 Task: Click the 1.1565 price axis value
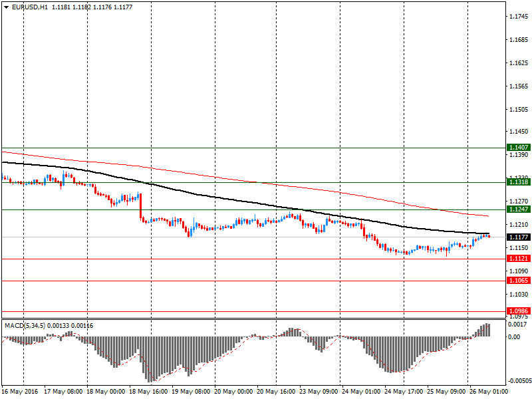[x=519, y=86]
